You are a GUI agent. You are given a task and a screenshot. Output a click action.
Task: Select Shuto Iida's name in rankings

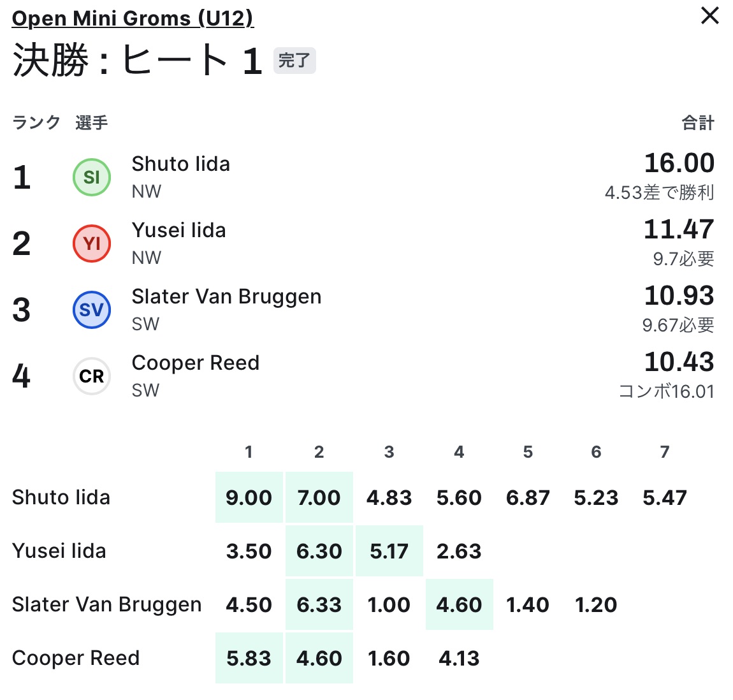180,164
